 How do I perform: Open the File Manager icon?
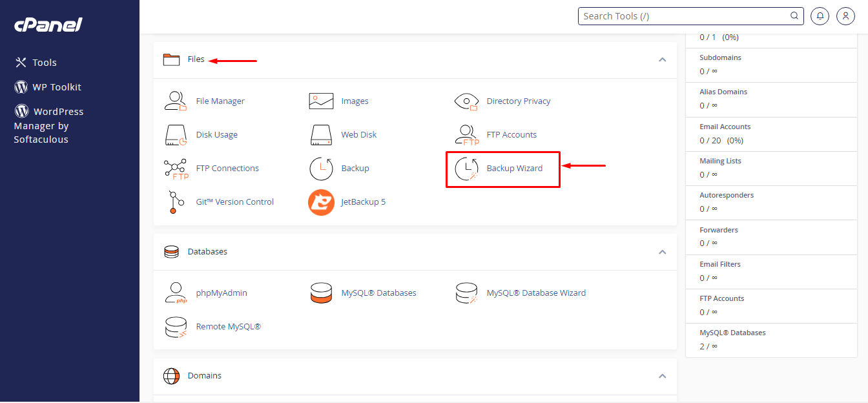point(175,101)
